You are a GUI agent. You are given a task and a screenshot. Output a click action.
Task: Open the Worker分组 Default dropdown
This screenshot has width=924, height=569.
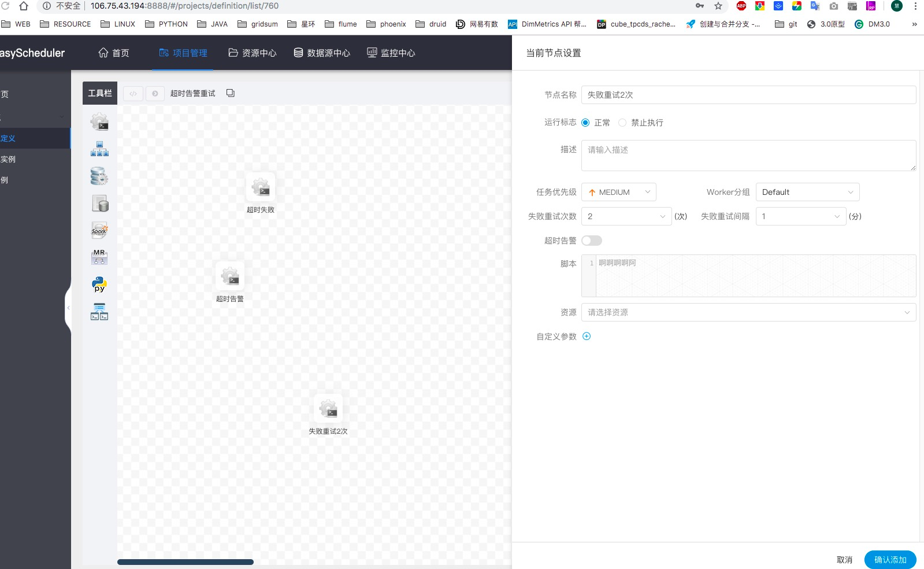coord(808,192)
